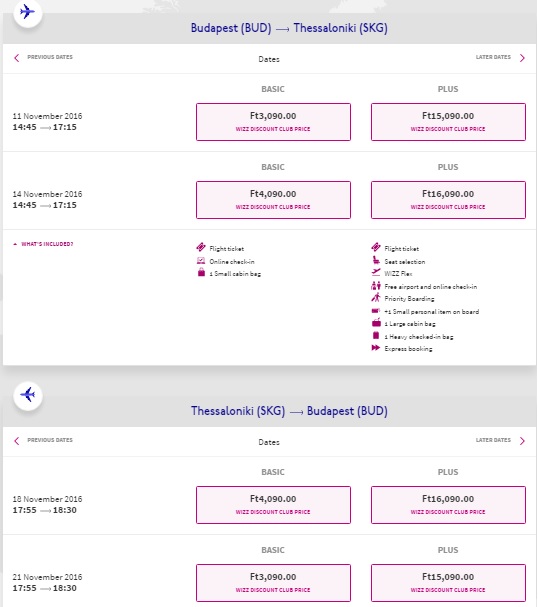Screen dimensions: 538x607
Task: Click the Online check-in checkmark icon
Action: coord(201,261)
